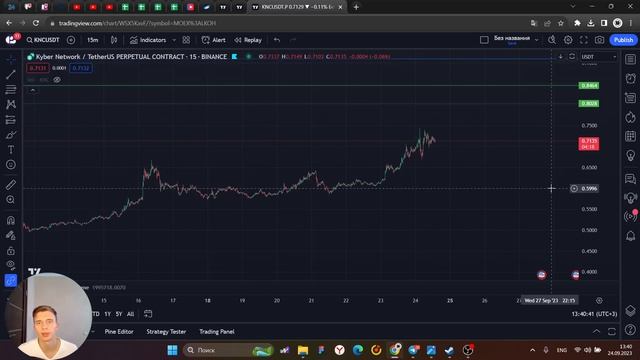Open the KNCUSDT symbol search
This screenshot has width=640, height=360.
(x=43, y=40)
